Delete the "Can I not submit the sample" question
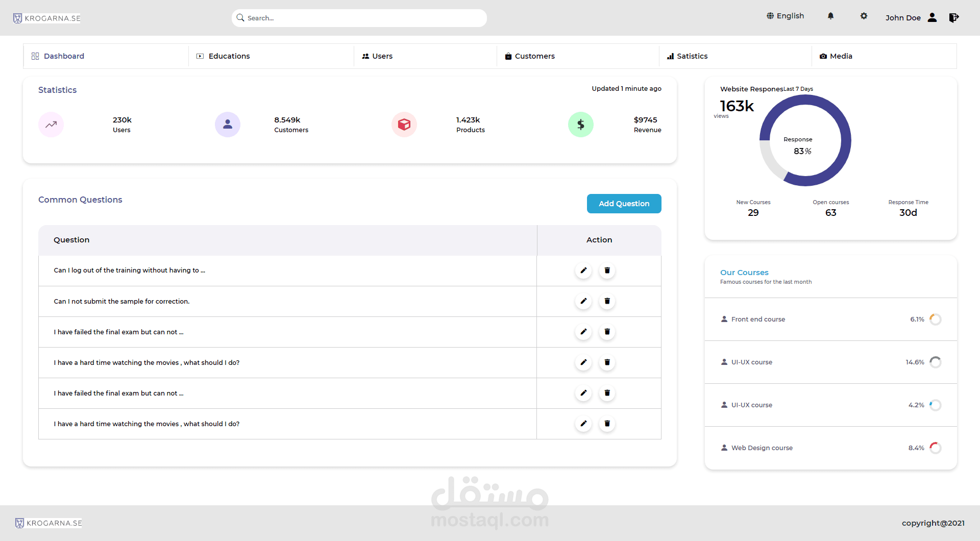The height and width of the screenshot is (541, 980). click(607, 301)
